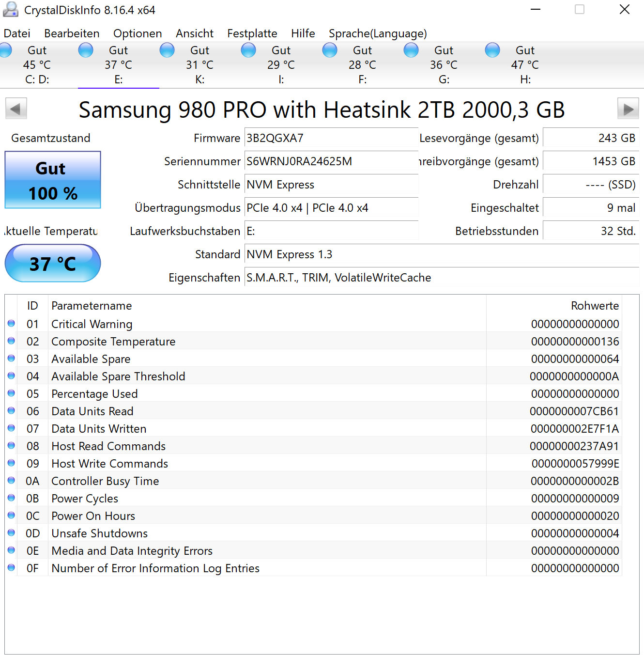Click the Drehzahl value ---- (SSD)
The height and width of the screenshot is (657, 644).
[591, 185]
